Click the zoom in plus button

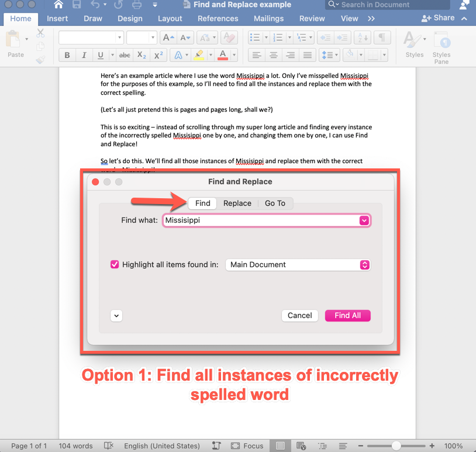[x=432, y=446]
